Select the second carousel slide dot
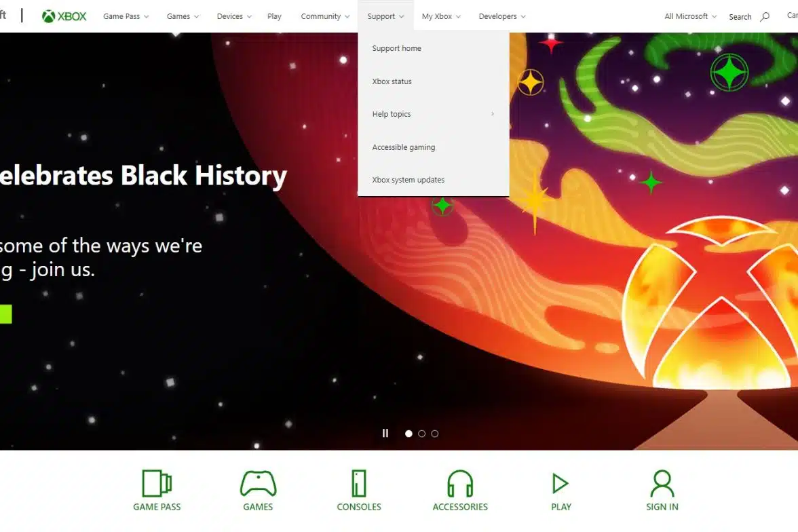Image resolution: width=798 pixels, height=532 pixels. pos(422,434)
